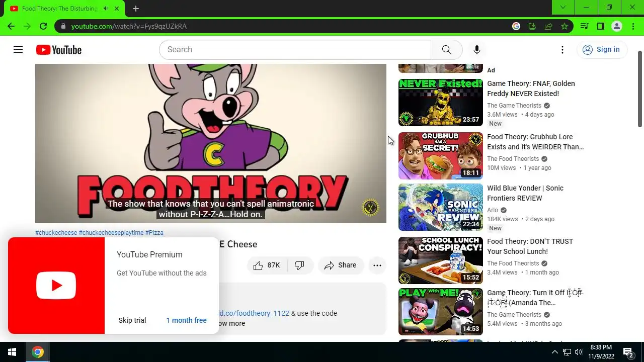
Task: Open title Game Theory: FNAF, Golden Freddy
Action: (x=531, y=88)
